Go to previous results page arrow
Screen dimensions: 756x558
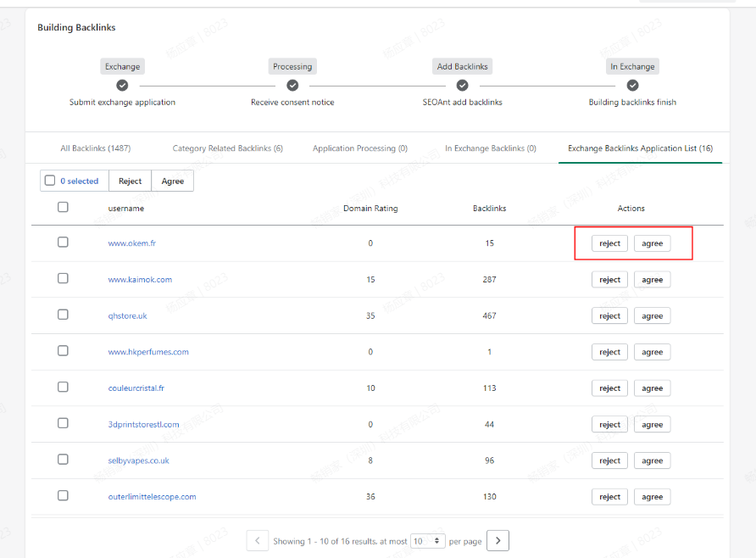[258, 541]
